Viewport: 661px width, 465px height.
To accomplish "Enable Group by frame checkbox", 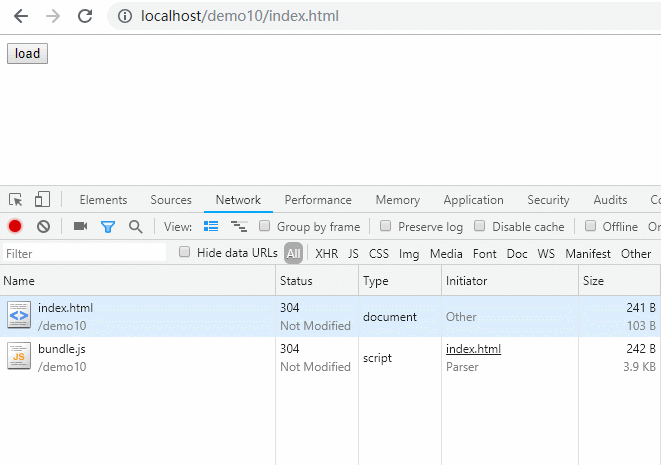I will 264,226.
